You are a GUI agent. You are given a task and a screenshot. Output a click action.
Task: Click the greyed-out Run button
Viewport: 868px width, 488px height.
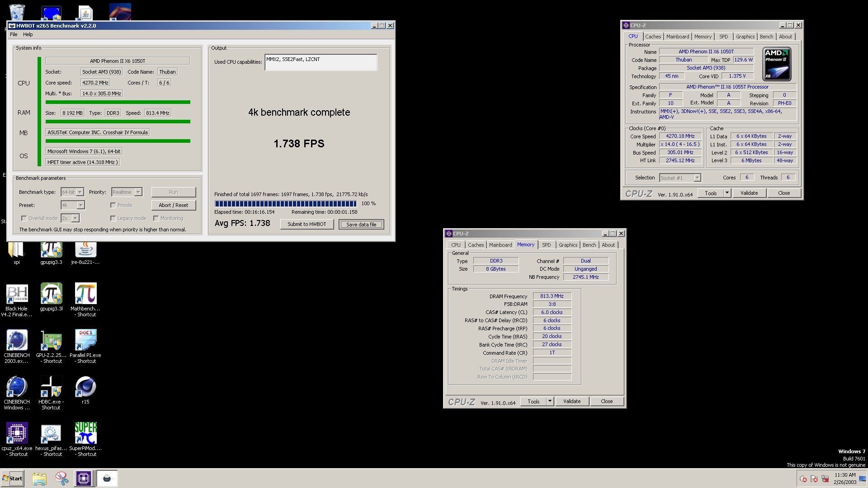coord(174,192)
